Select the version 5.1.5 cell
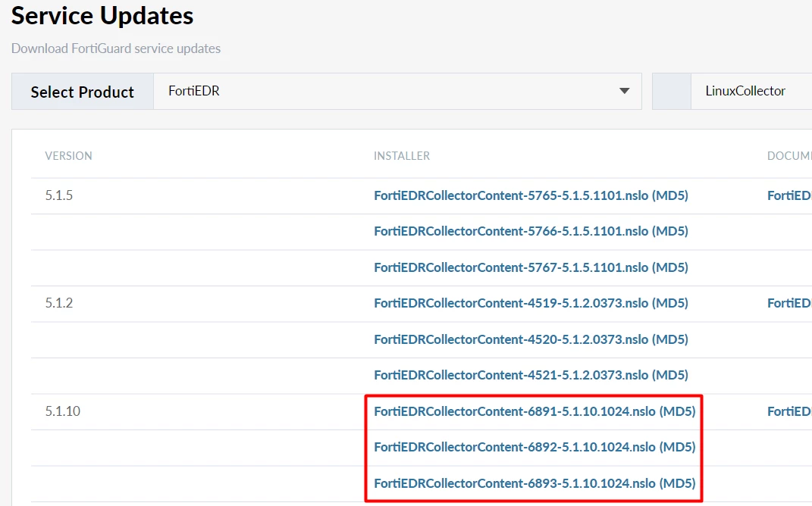812x506 pixels. pyautogui.click(x=58, y=195)
